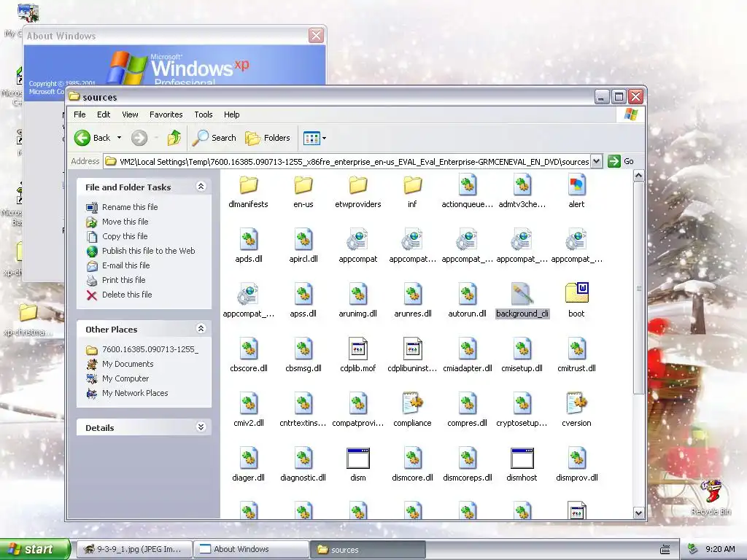
Task: Select the arunres.dll file
Action: [x=413, y=301]
